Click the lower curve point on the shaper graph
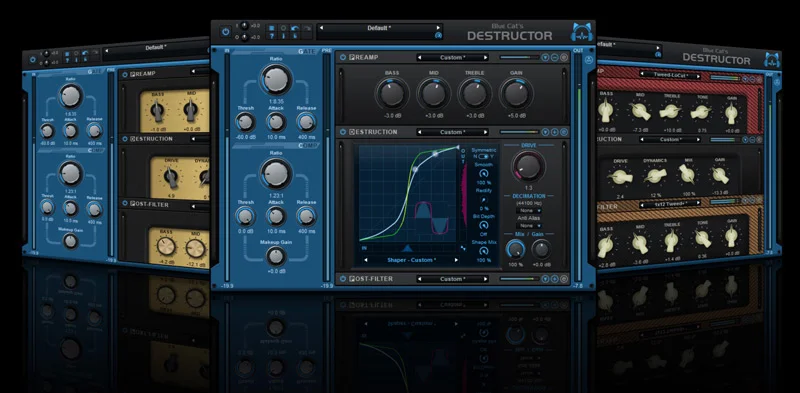Screen dimensions: 800x393 tap(415, 169)
